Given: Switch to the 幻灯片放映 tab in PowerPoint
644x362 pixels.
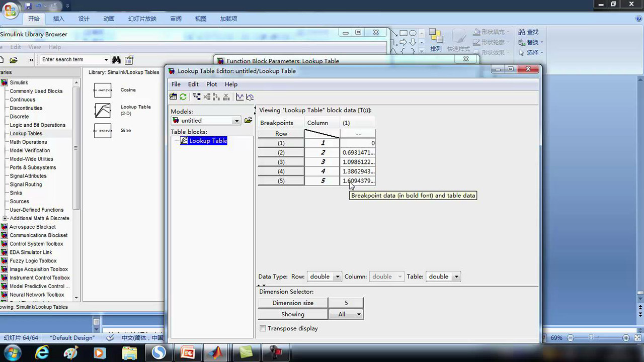Looking at the screenshot, I should [142, 19].
